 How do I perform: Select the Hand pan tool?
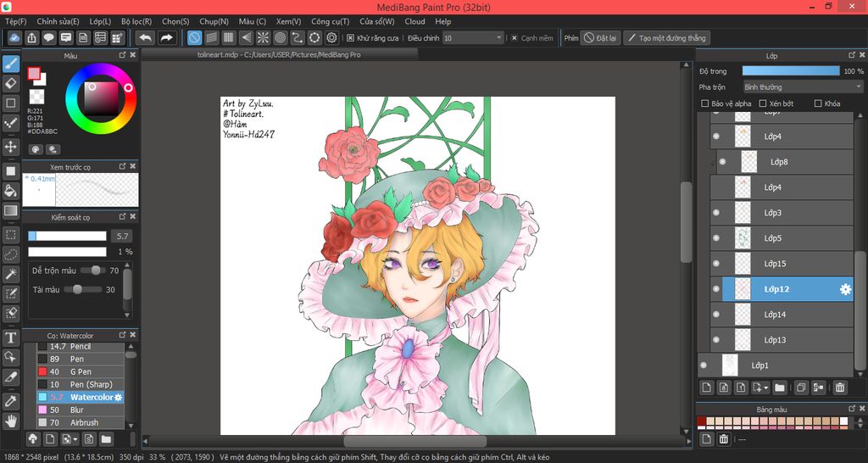[x=10, y=421]
